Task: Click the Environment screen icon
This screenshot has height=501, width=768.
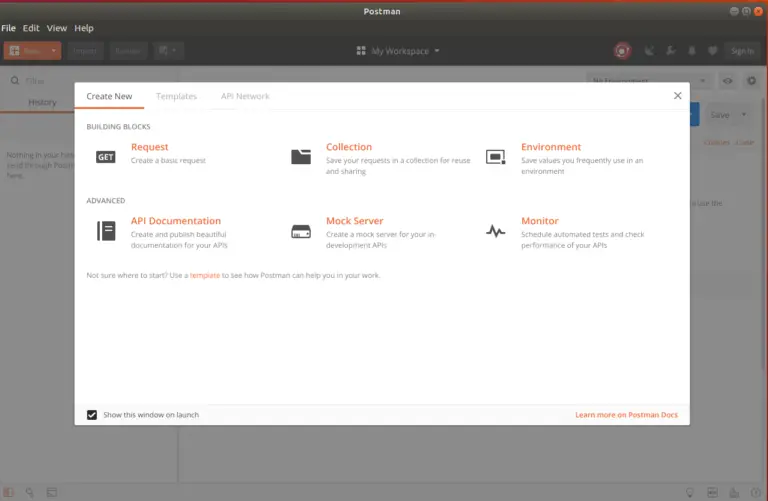Action: tap(495, 157)
